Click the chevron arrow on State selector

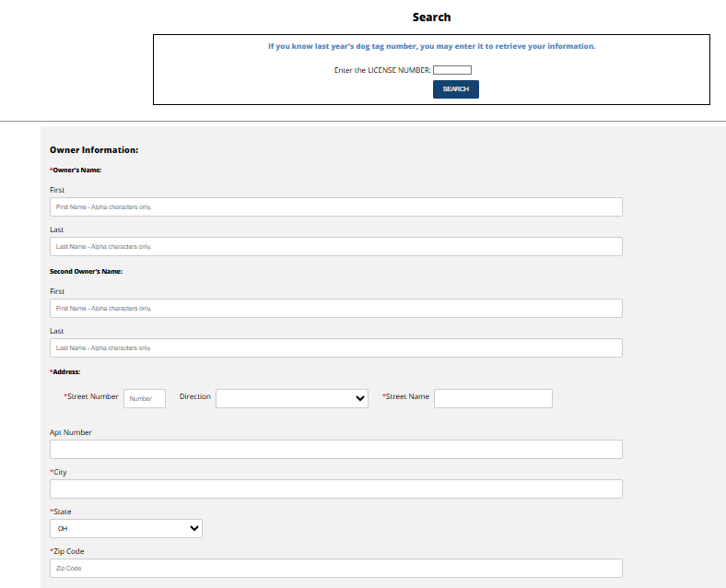[194, 529]
